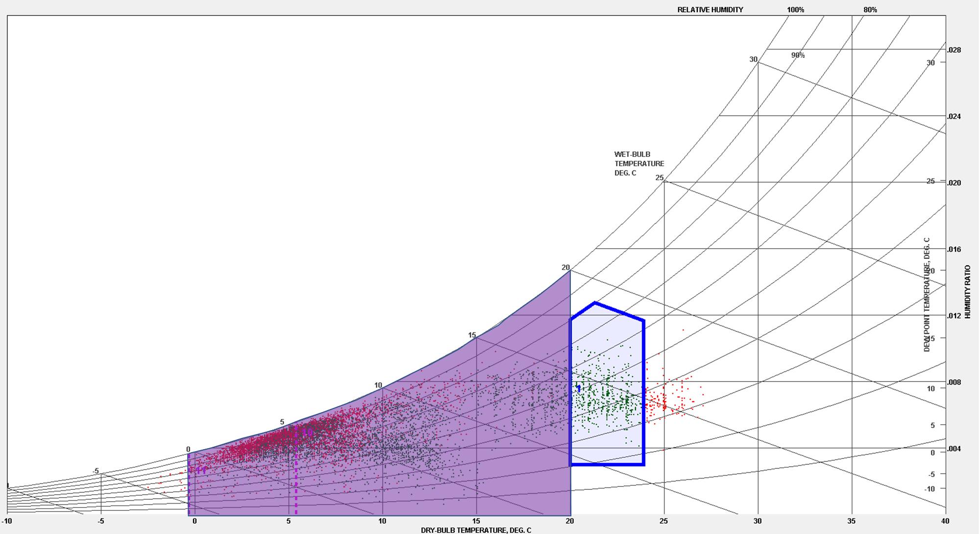Click the 100% relative humidity label
The image size is (980, 534).
click(x=795, y=10)
